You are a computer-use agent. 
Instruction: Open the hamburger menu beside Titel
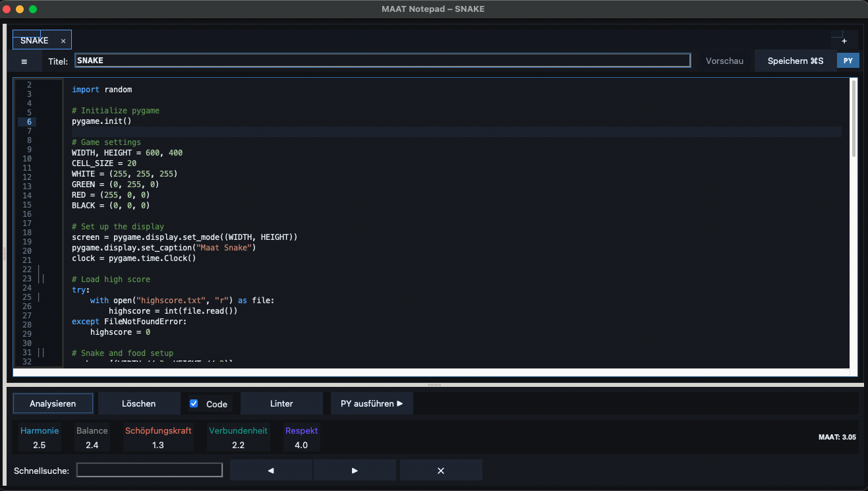coord(24,61)
